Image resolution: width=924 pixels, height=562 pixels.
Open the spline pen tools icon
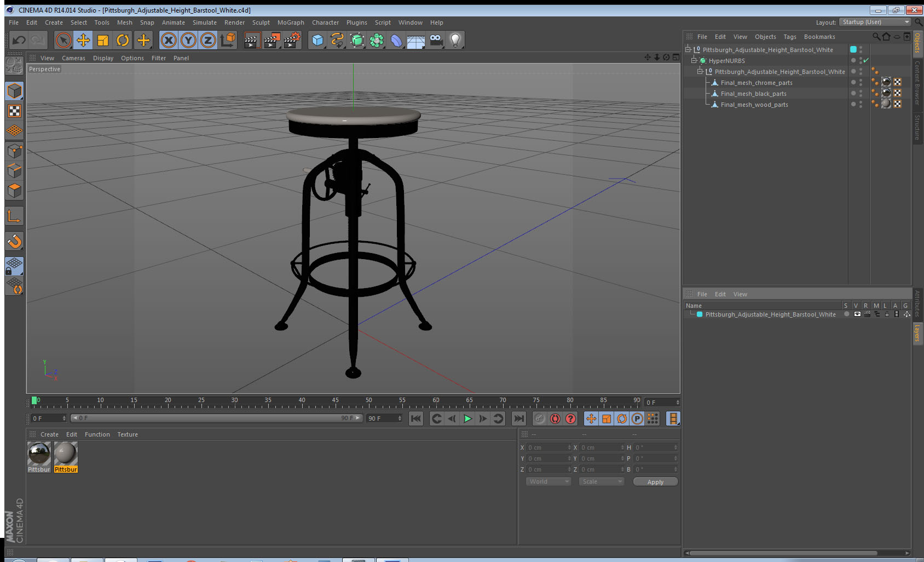coord(337,40)
